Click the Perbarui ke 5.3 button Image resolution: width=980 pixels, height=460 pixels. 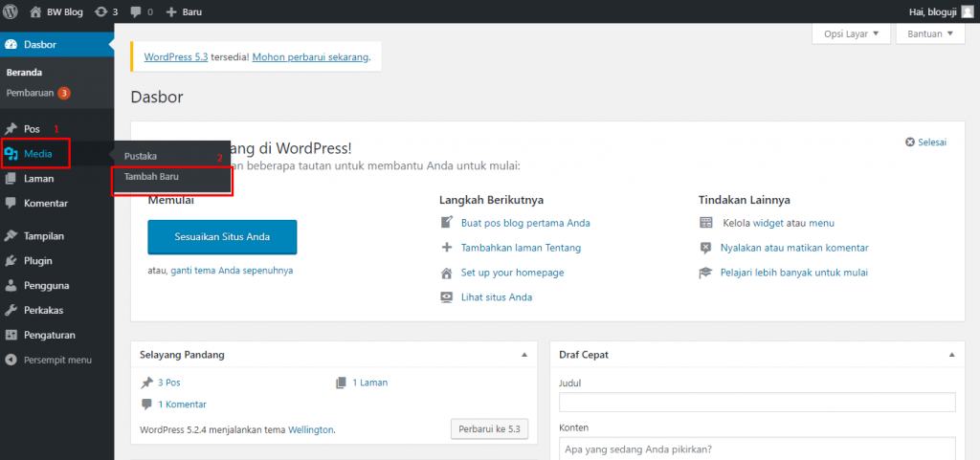488,429
